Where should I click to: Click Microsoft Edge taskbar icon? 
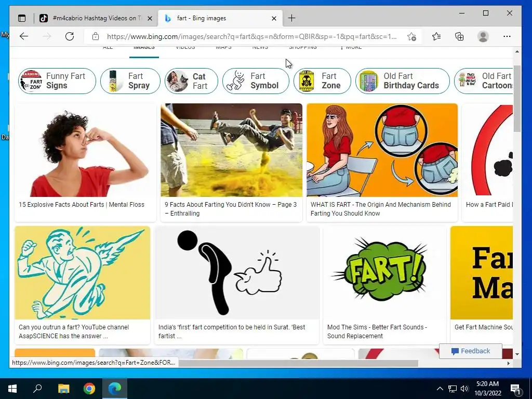115,389
